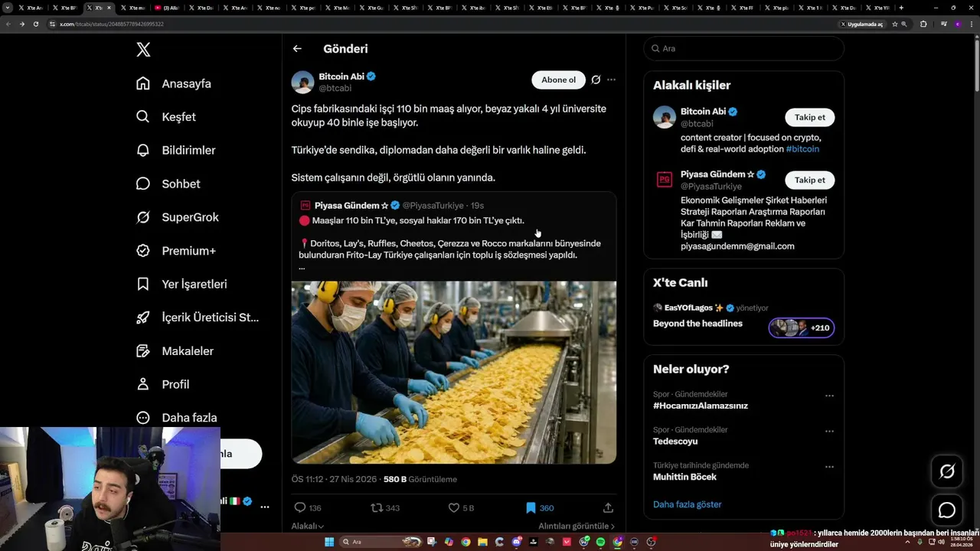
Task: Follow Piyasa Gündem with Takip et
Action: pos(809,180)
